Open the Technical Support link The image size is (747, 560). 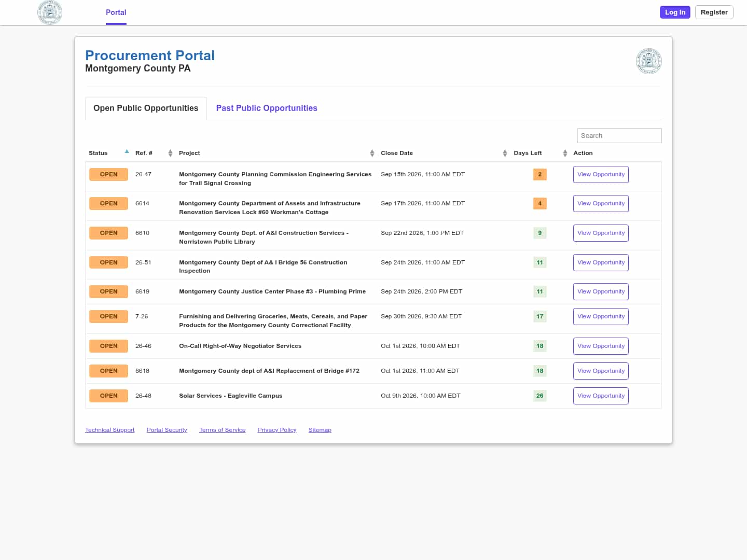click(110, 430)
